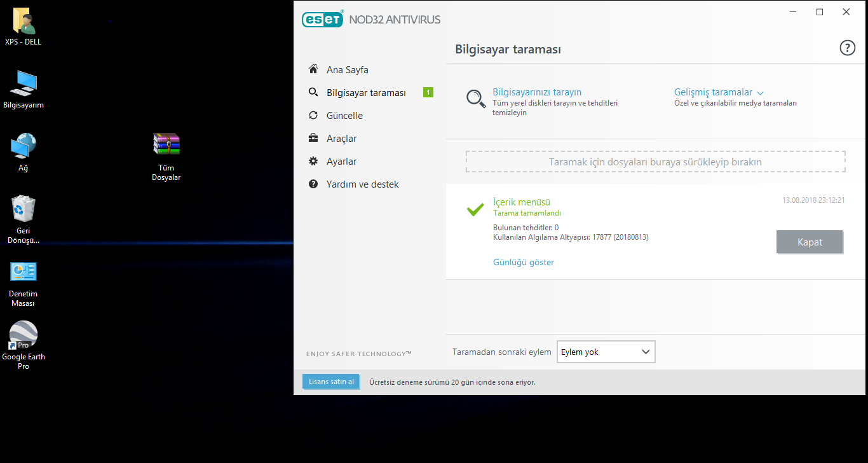This screenshot has width=868, height=463.
Task: Open Denetim Masası control panel icon
Action: (24, 272)
